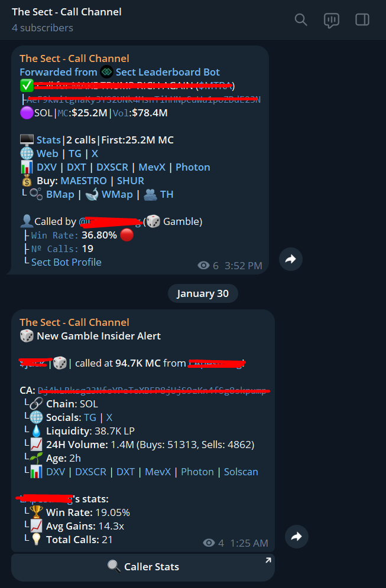Open the discussion comments icon in header
Screen dimensions: 386x588
point(332,20)
